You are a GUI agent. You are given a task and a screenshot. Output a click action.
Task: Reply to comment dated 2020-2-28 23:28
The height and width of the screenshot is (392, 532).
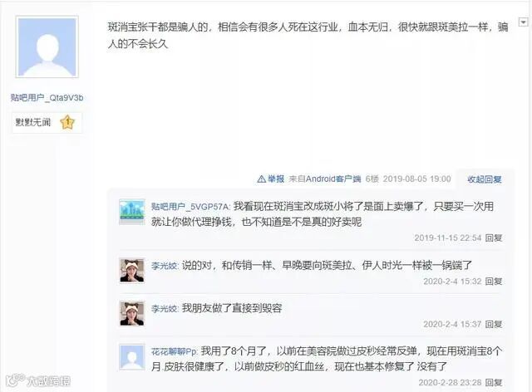493,383
